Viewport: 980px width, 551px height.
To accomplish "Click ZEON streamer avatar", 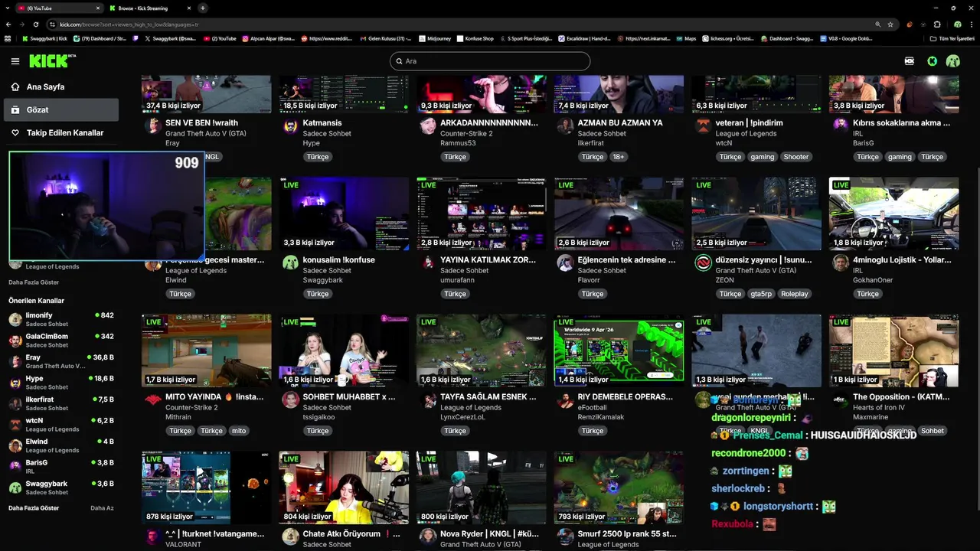I will 703,263.
